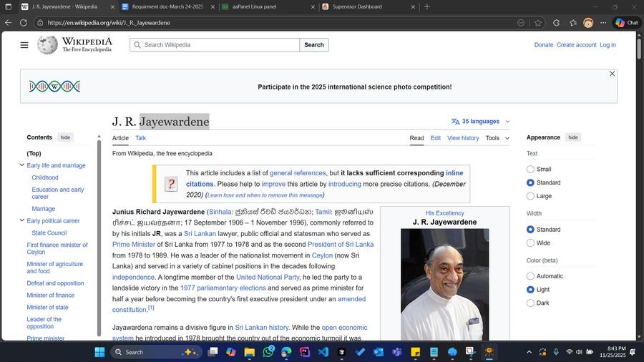This screenshot has width=644, height=362.
Task: Open the Tools dropdown menu
Action: 497,138
